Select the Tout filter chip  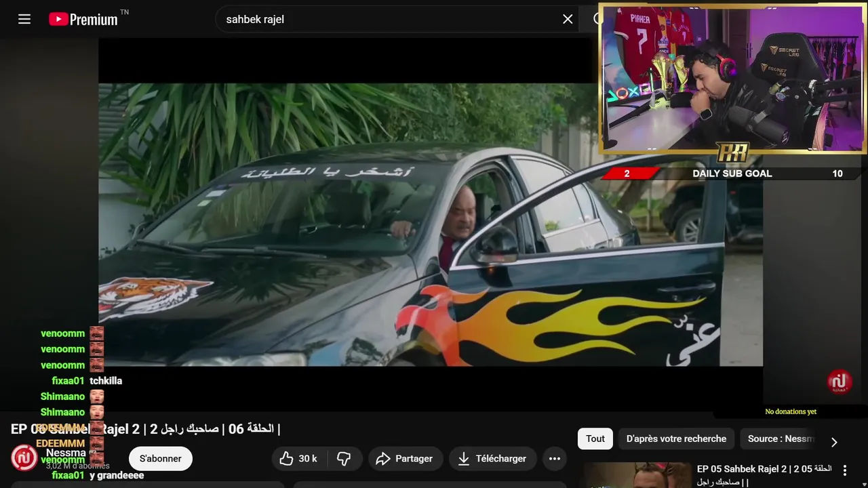click(595, 439)
